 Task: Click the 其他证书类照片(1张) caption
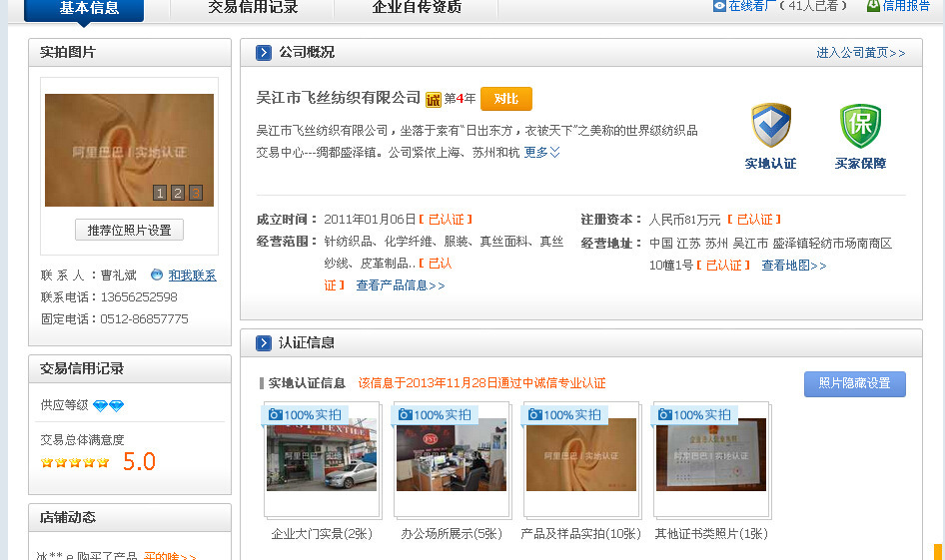pyautogui.click(x=711, y=534)
